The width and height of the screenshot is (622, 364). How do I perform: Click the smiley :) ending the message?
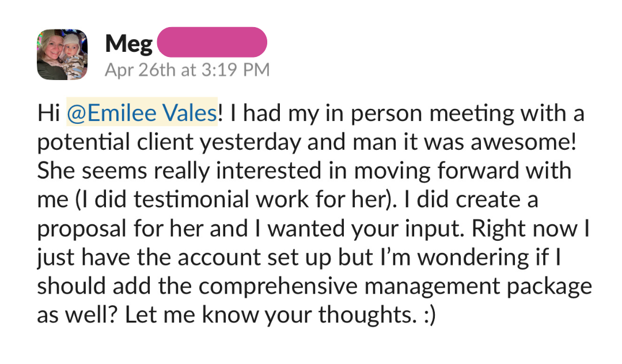click(x=430, y=315)
